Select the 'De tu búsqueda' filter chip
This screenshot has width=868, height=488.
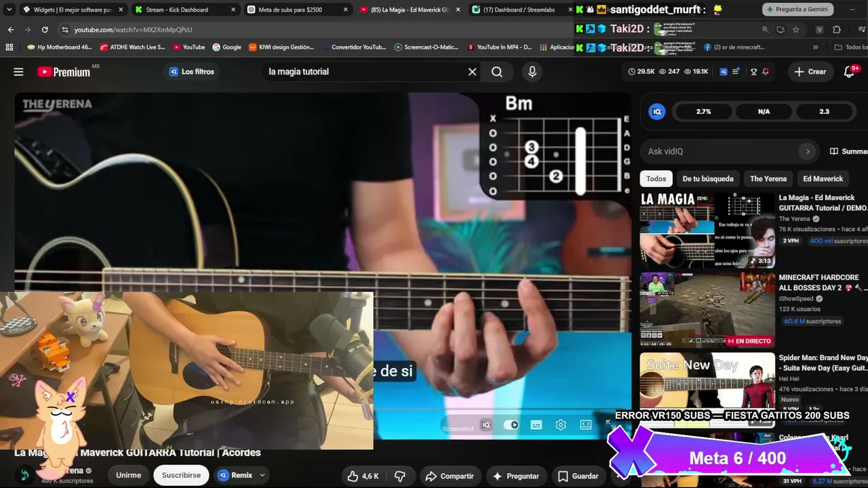click(x=708, y=179)
